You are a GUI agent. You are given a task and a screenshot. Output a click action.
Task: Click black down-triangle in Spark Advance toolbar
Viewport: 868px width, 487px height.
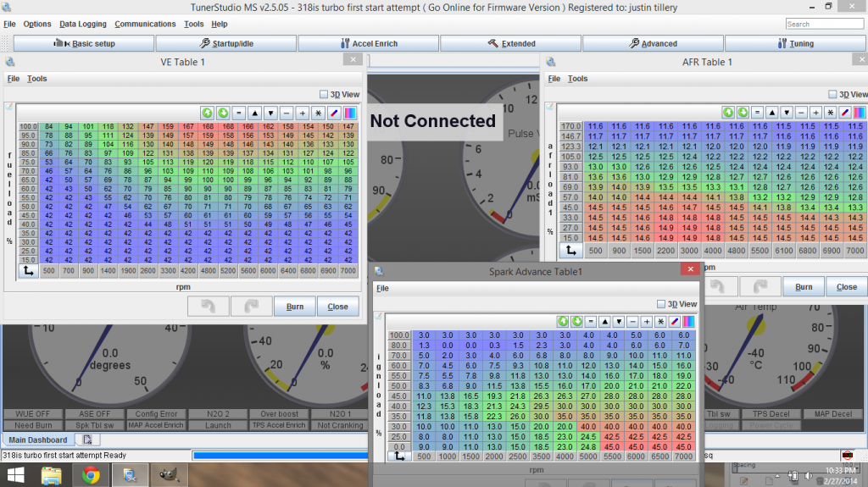[619, 322]
